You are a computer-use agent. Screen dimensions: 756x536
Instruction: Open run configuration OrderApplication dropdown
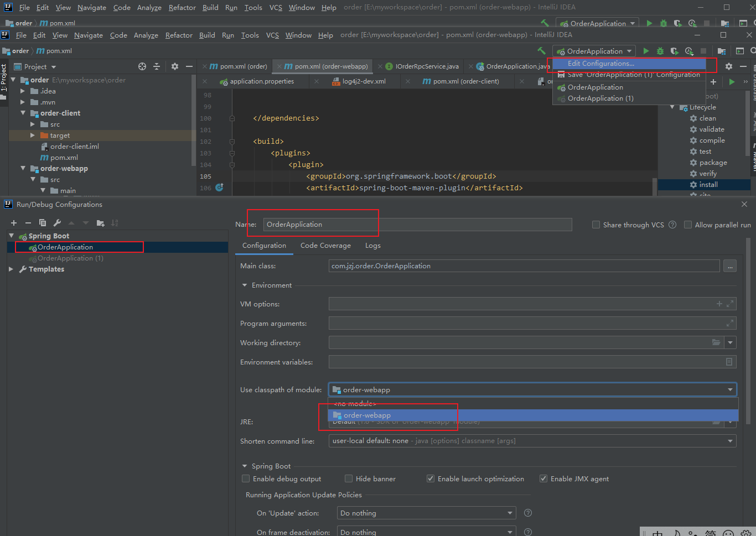coord(595,51)
